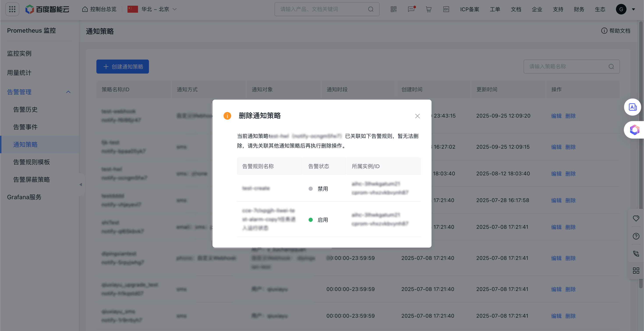Open the shopping cart icon

click(428, 9)
